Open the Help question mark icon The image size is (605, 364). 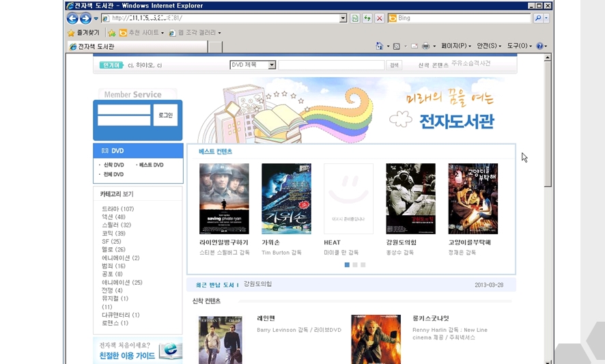click(540, 46)
